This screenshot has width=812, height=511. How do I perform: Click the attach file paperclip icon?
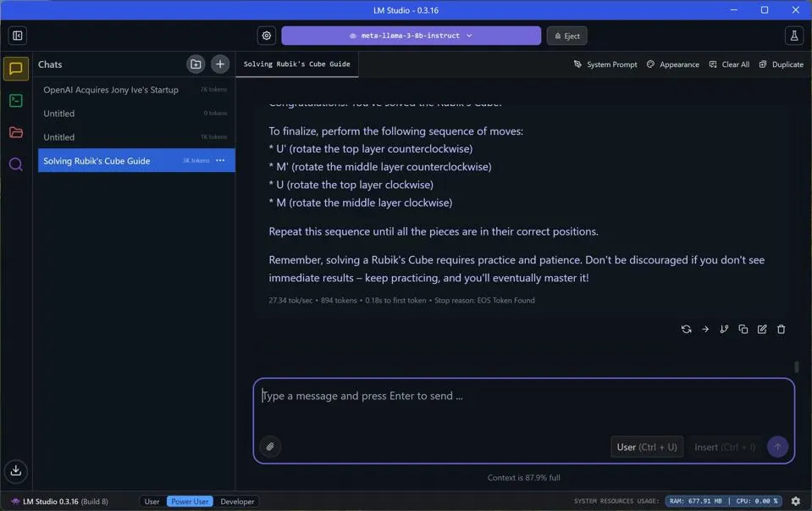[270, 447]
